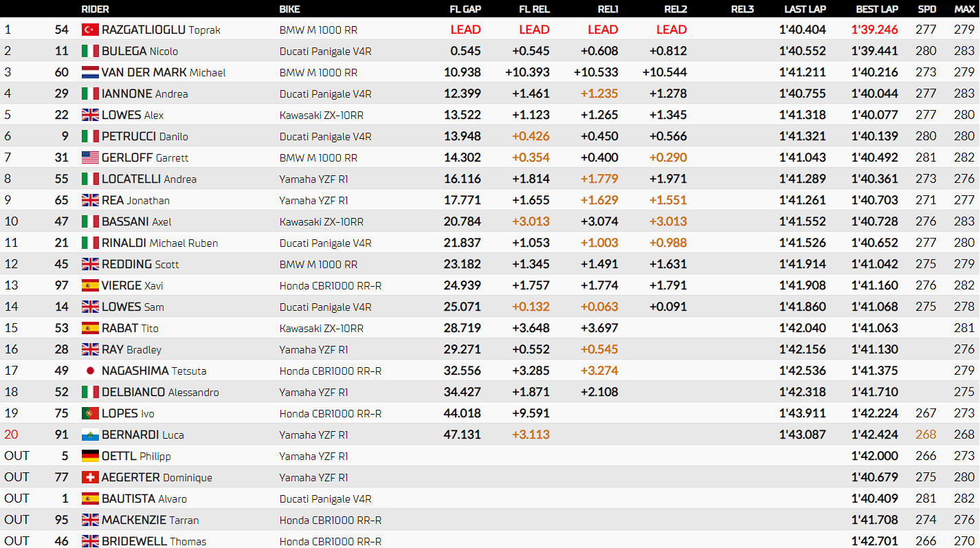Open rider IANNONE Andrea's name
The image size is (980, 548).
(x=144, y=94)
